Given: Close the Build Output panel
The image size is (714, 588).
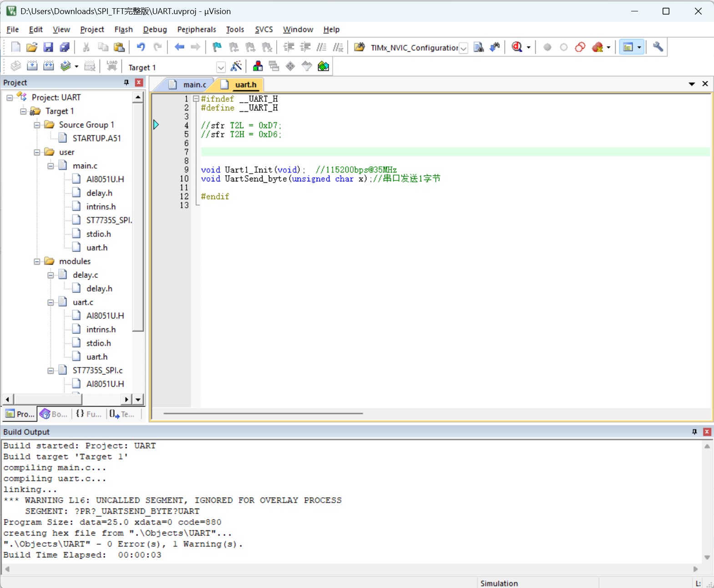Looking at the screenshot, I should 707,432.
